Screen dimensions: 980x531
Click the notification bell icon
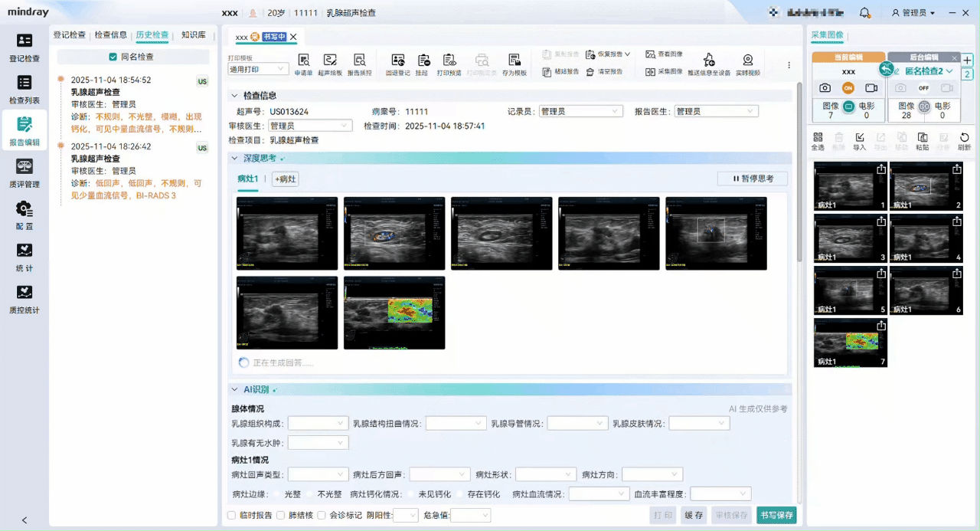point(864,13)
